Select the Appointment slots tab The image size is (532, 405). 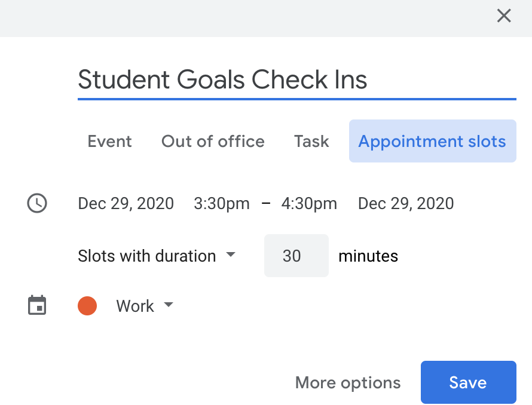432,142
